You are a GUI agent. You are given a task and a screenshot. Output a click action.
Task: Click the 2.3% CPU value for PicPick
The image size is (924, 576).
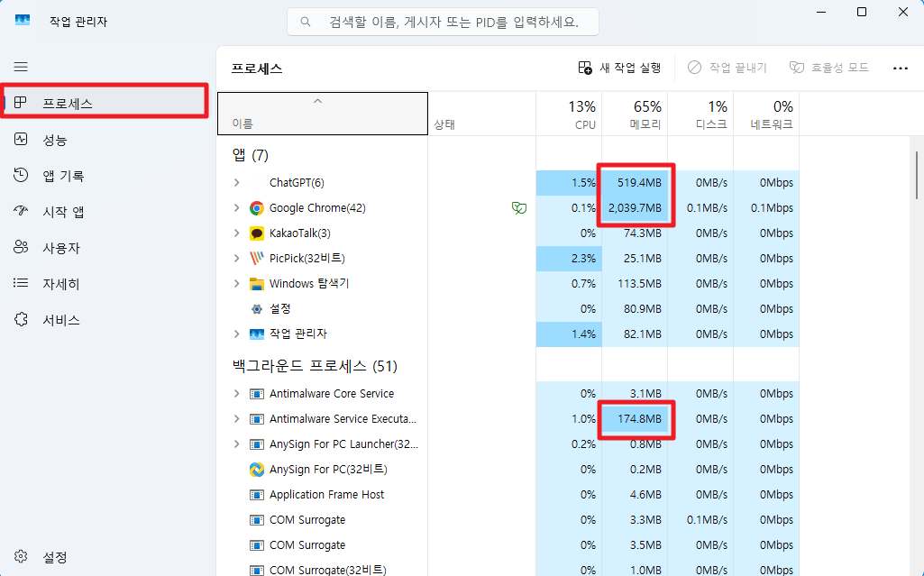click(583, 259)
